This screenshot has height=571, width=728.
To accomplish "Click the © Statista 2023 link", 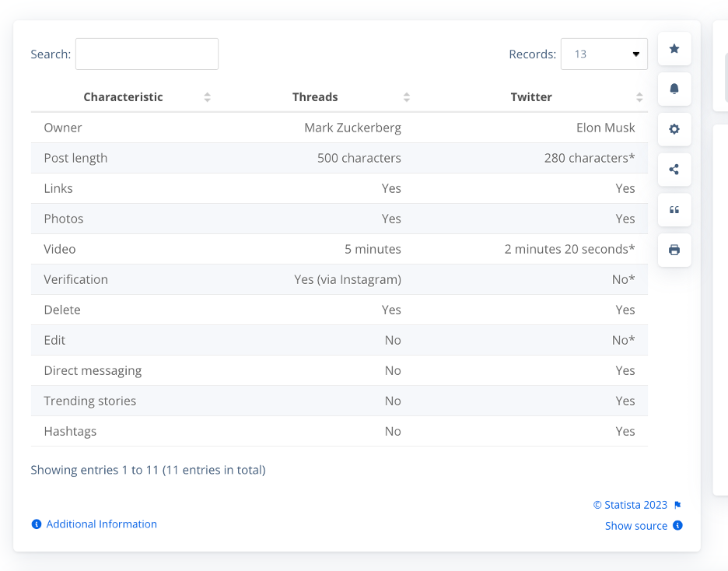I will tap(630, 505).
